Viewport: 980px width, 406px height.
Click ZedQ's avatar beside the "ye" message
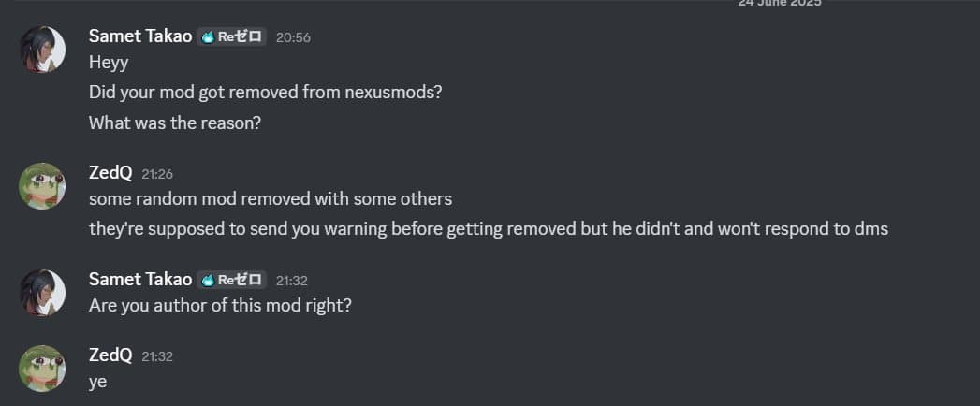click(43, 369)
